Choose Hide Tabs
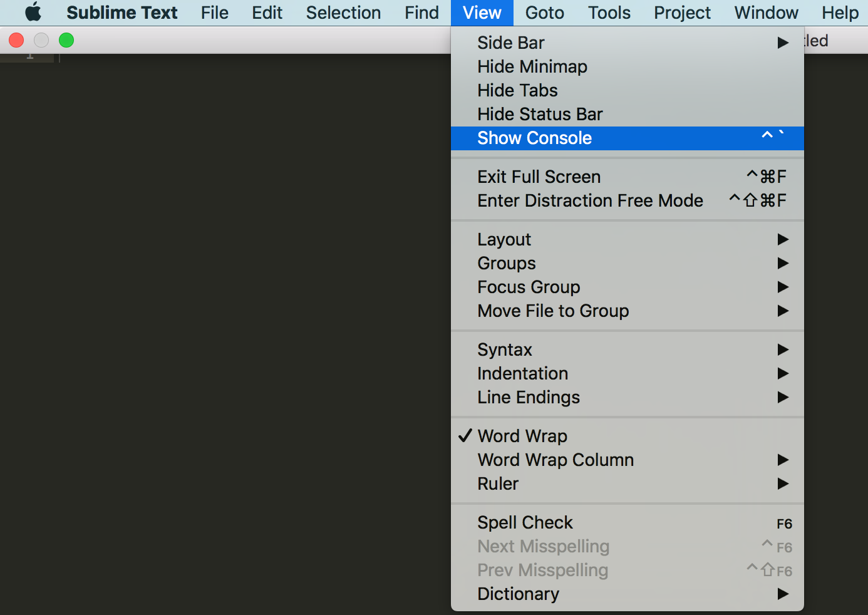 click(628, 90)
